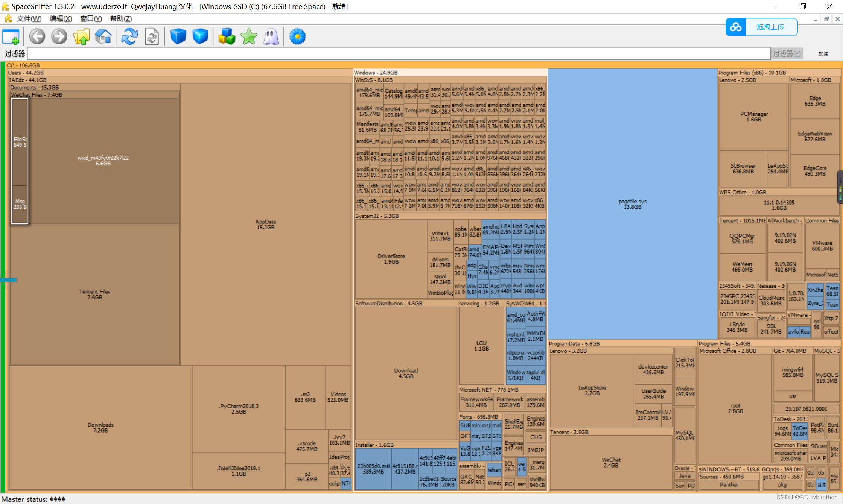
Task: Select the devicecenter 426.5MB block
Action: tap(653, 369)
